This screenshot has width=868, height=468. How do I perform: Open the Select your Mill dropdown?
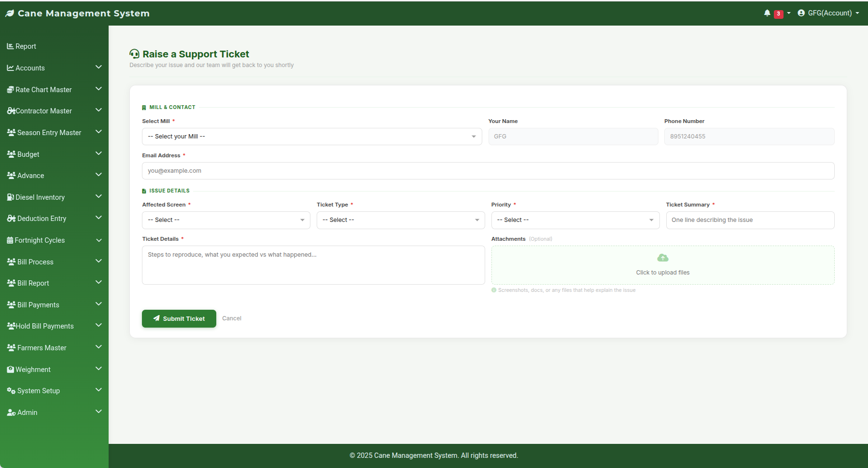click(x=312, y=137)
